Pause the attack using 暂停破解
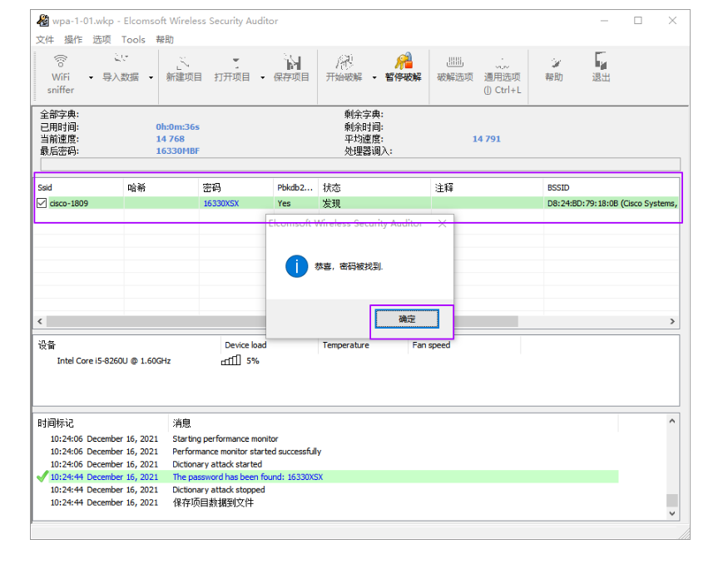 (403, 68)
